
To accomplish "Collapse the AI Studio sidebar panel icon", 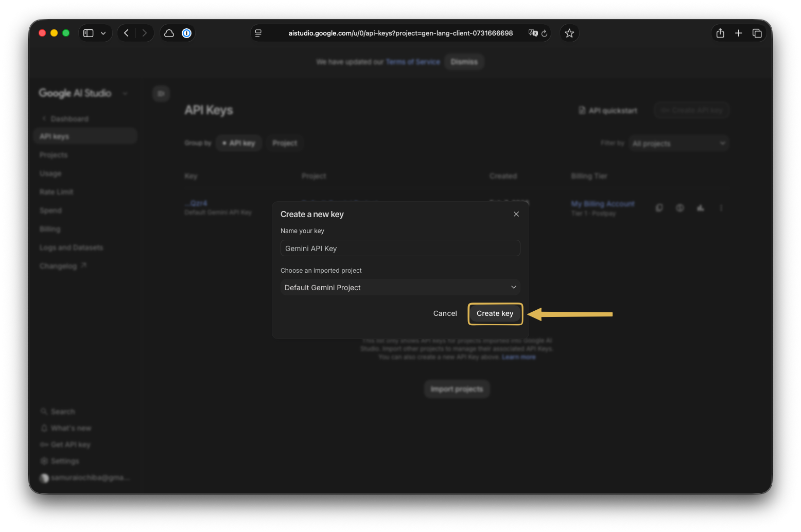I will coord(161,94).
